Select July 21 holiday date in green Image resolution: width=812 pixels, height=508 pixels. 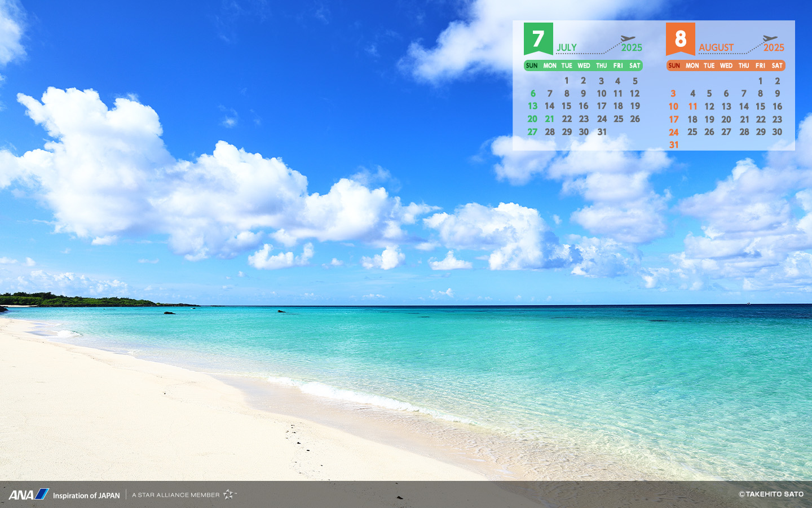pos(550,119)
